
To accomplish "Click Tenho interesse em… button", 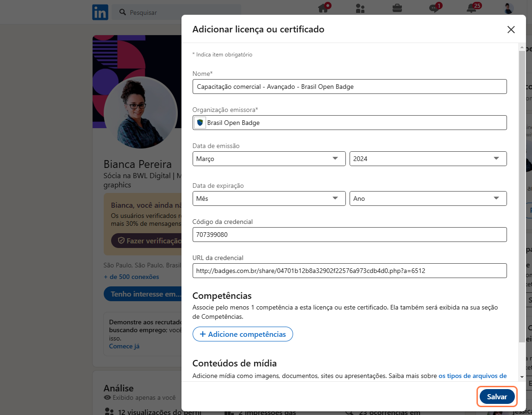I will [143, 294].
